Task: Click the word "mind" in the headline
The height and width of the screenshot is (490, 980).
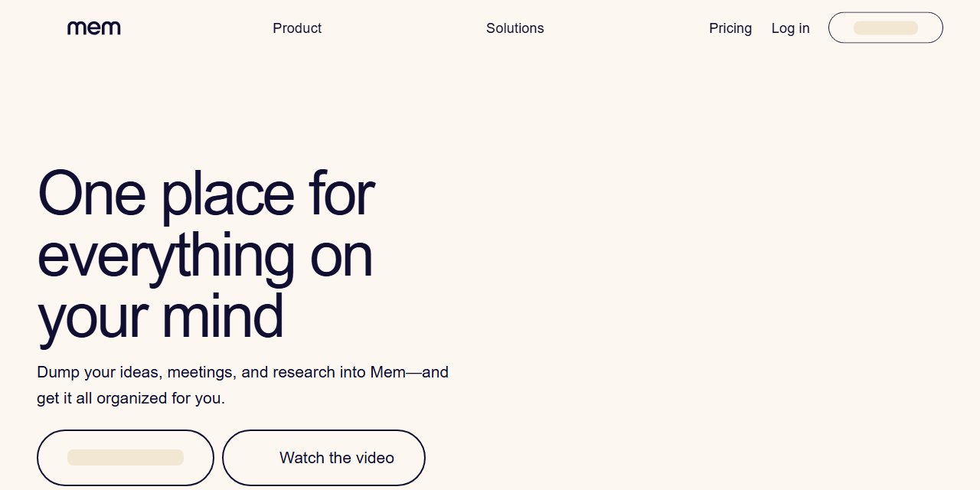Action: click(x=224, y=316)
